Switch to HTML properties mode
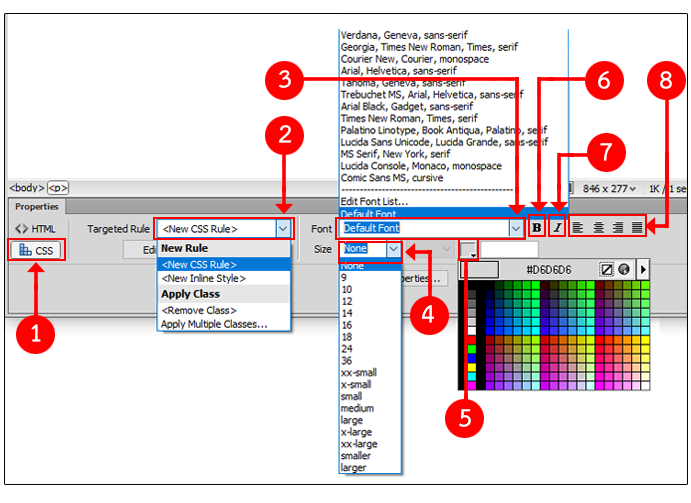 36,229
